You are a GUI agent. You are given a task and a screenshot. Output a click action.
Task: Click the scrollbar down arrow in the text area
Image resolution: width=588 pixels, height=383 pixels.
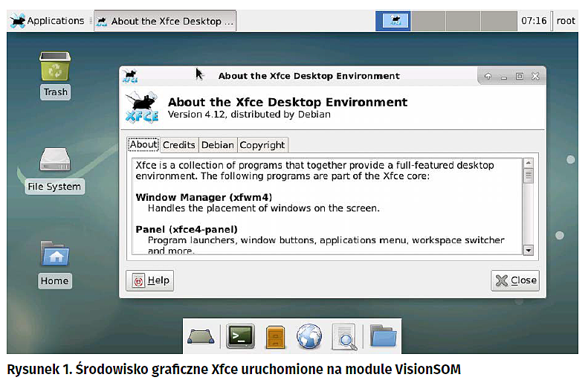(x=529, y=251)
